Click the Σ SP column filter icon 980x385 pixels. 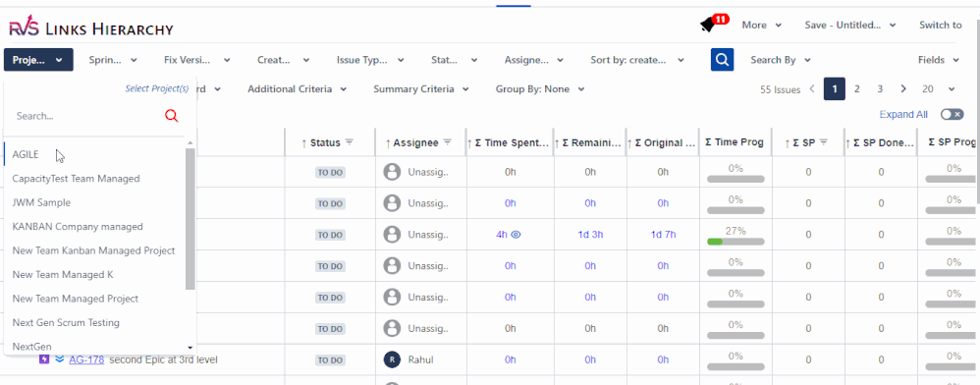tap(824, 142)
